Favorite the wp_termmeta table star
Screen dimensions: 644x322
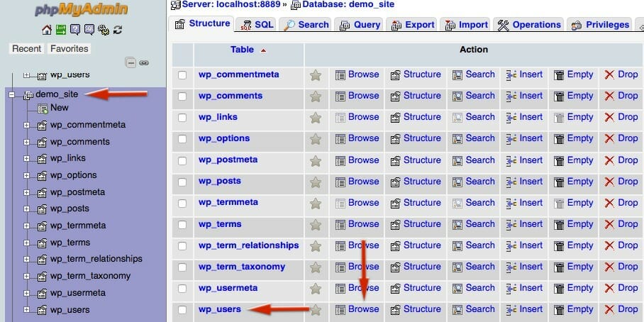point(316,204)
